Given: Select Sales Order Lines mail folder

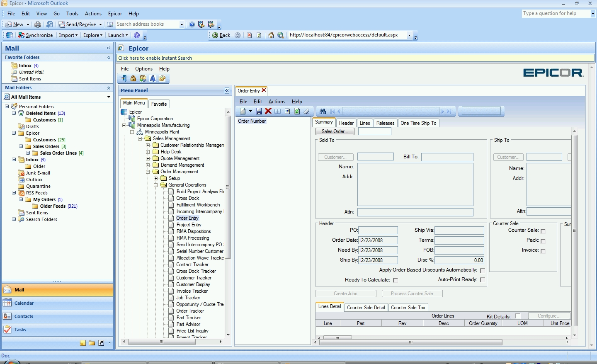Looking at the screenshot, I should tap(58, 153).
